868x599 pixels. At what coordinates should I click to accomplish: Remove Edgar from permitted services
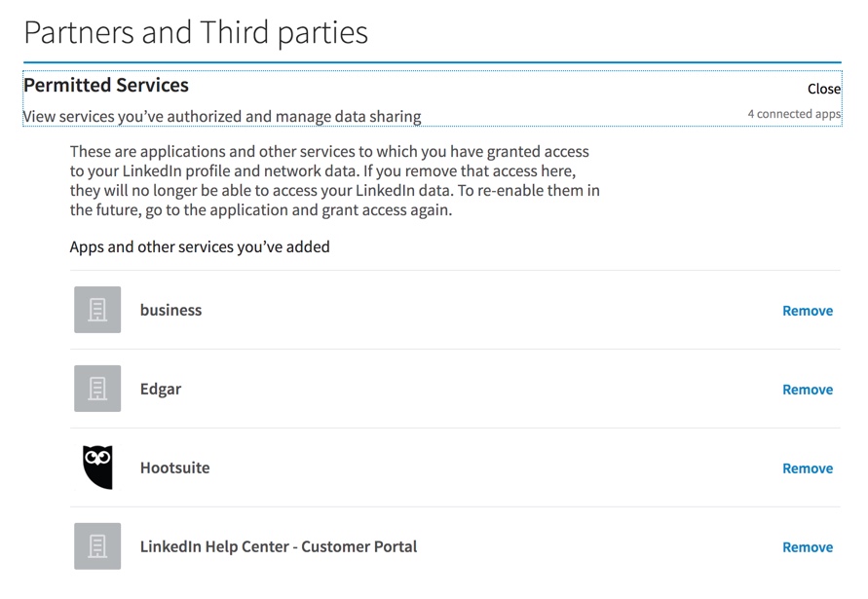click(808, 389)
